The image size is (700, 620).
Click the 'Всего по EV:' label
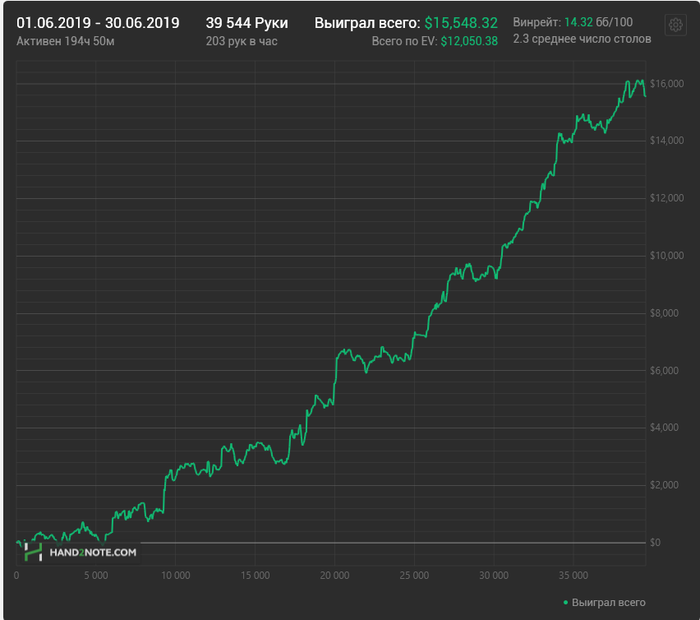[x=404, y=41]
